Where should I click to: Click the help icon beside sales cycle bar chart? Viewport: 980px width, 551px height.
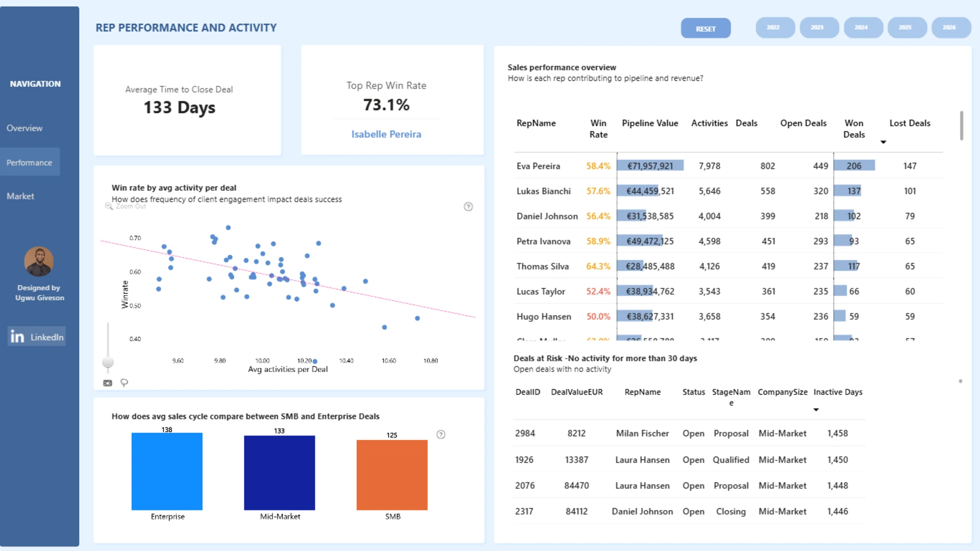[441, 435]
